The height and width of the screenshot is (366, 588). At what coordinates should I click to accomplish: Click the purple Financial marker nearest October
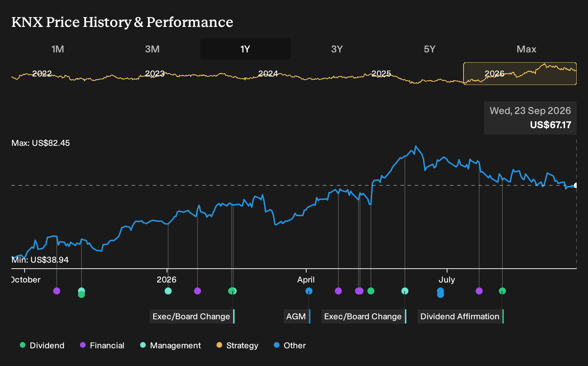[57, 291]
